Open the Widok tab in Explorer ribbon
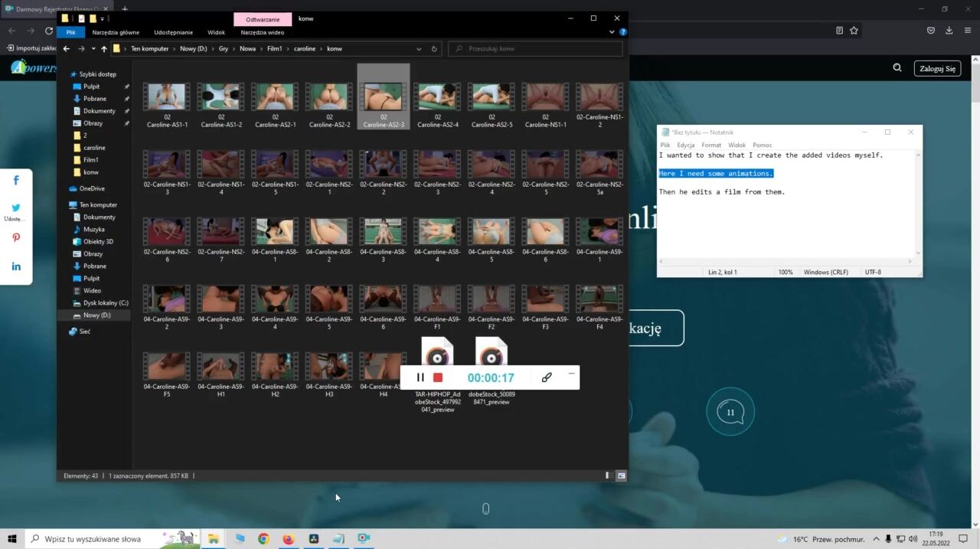This screenshot has width=980, height=549. (x=216, y=32)
